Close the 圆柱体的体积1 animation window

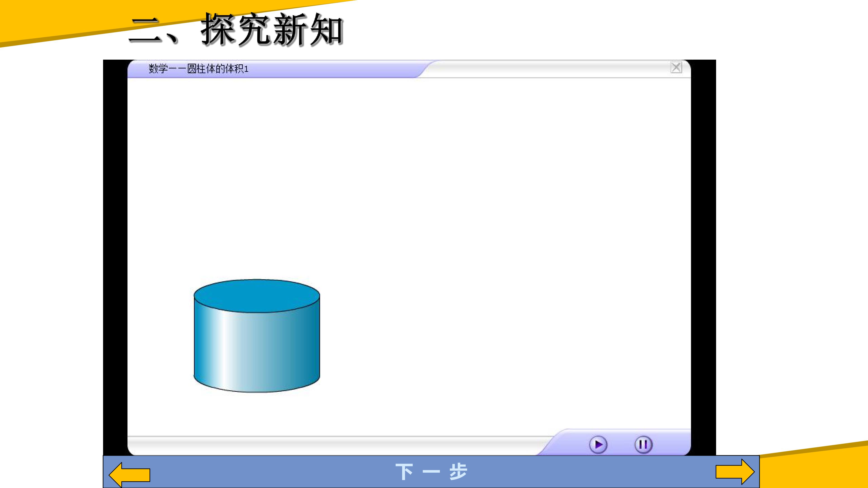[676, 68]
